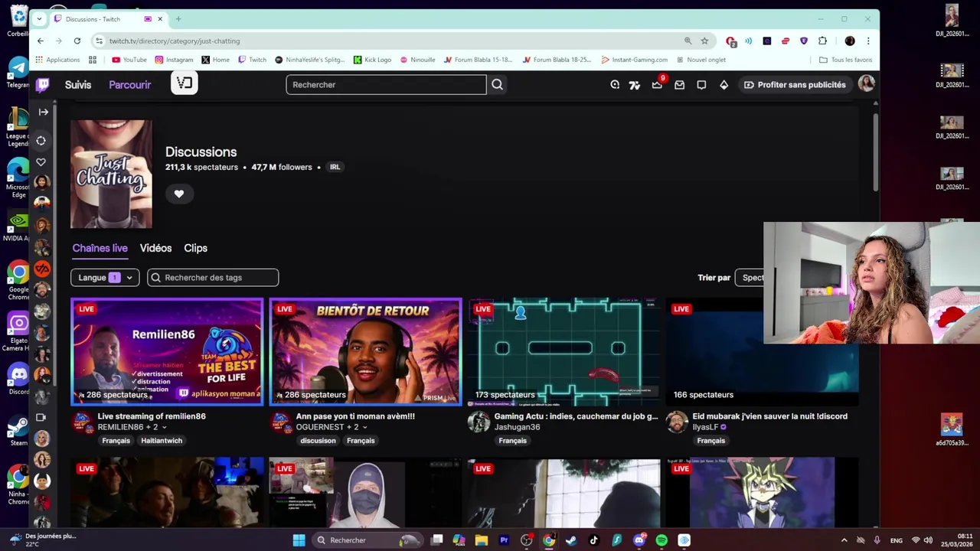Open the 7TV extension icon in Twitch header
The width and height of the screenshot is (980, 551).
coord(635,85)
